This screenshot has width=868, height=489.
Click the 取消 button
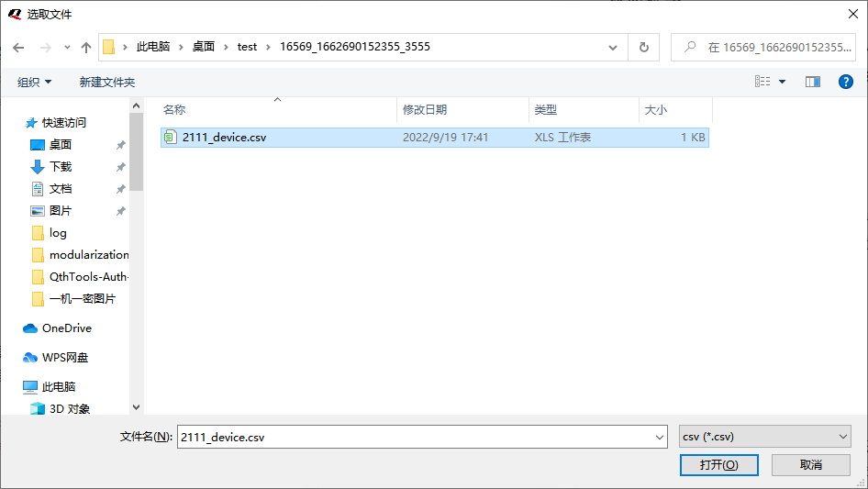(x=811, y=464)
